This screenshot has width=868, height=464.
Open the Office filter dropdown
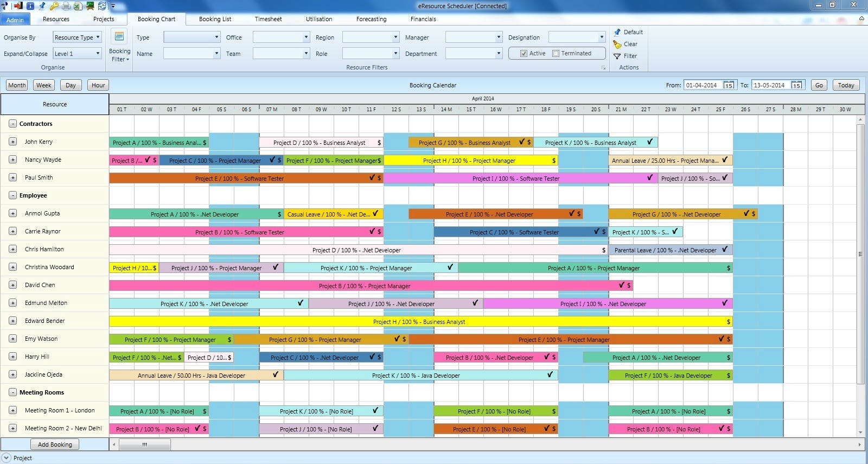tap(281, 37)
